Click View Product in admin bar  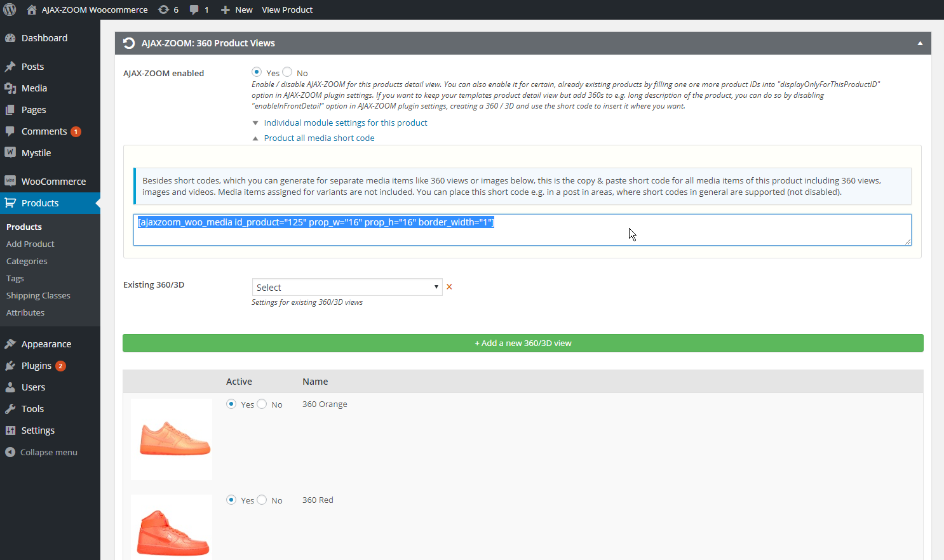pyautogui.click(x=287, y=10)
